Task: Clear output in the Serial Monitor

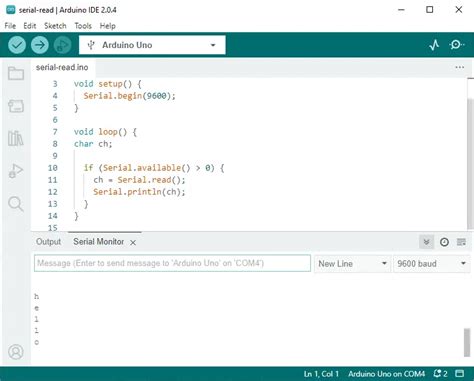Action: (x=461, y=242)
